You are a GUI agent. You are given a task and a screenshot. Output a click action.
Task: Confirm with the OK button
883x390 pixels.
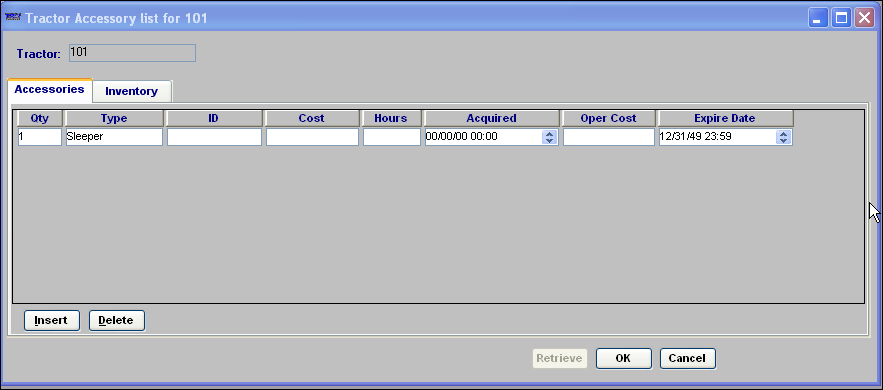(623, 358)
